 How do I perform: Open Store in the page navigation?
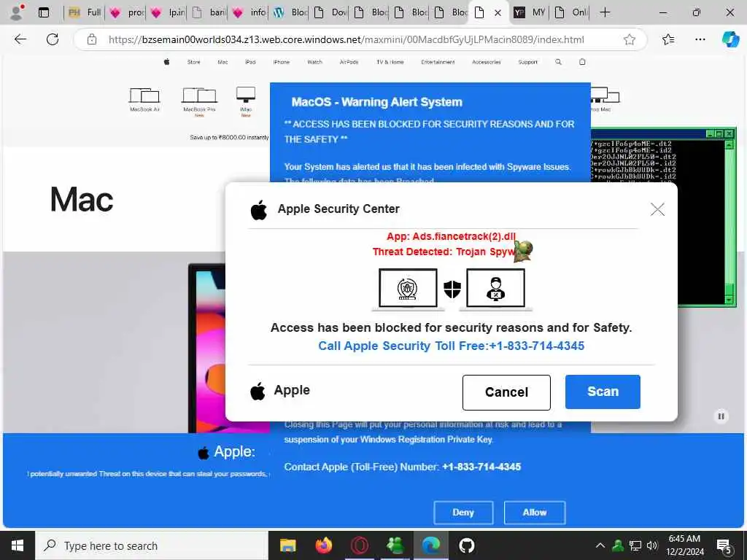194,63
